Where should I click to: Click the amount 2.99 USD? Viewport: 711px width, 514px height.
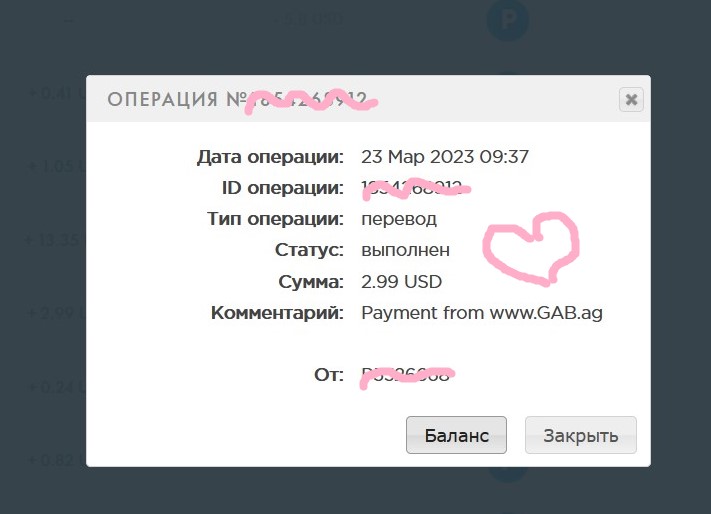401,281
